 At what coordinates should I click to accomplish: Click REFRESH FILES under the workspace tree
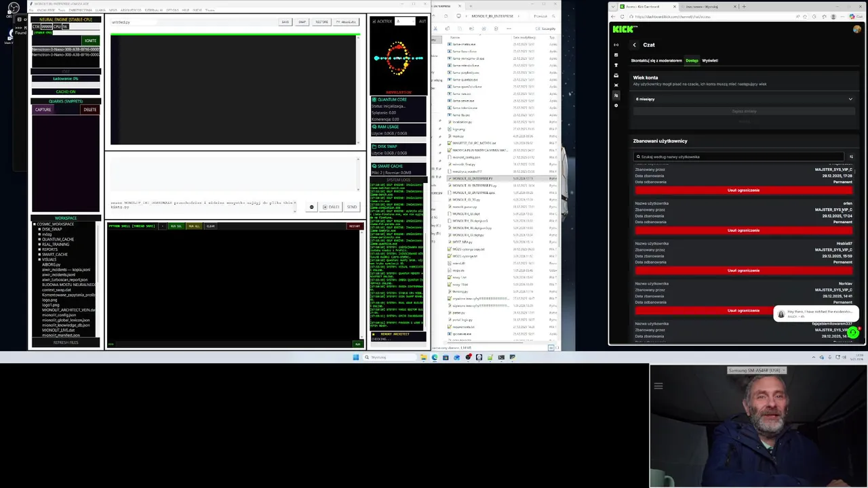pos(66,343)
